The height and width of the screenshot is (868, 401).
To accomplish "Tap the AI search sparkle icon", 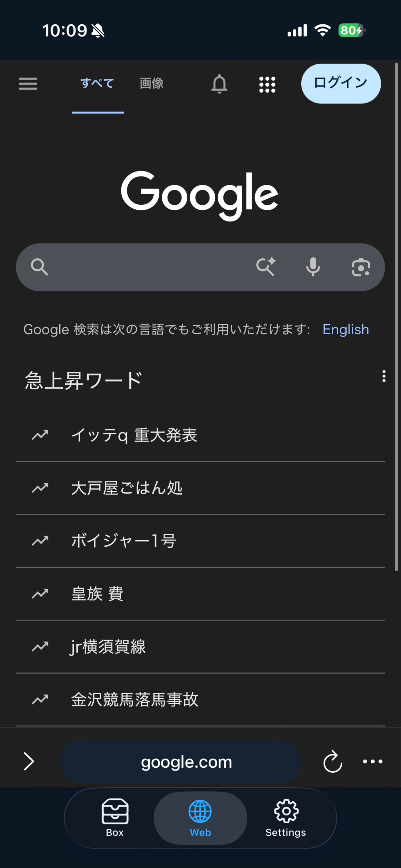I will pyautogui.click(x=266, y=267).
